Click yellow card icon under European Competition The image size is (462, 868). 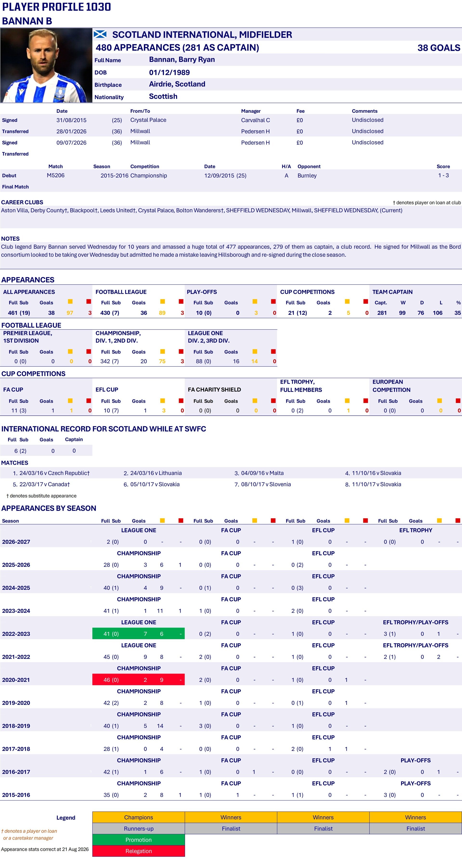439,401
